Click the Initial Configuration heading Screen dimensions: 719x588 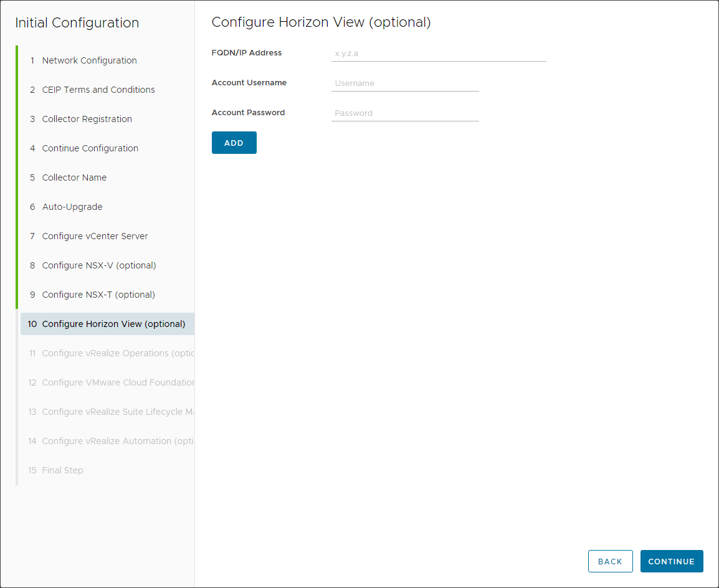77,23
